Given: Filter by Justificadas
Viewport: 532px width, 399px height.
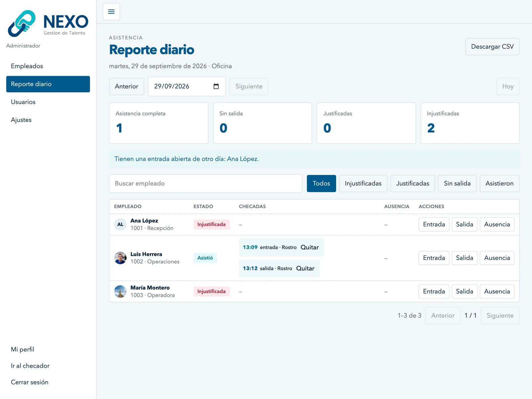Looking at the screenshot, I should pos(413,183).
